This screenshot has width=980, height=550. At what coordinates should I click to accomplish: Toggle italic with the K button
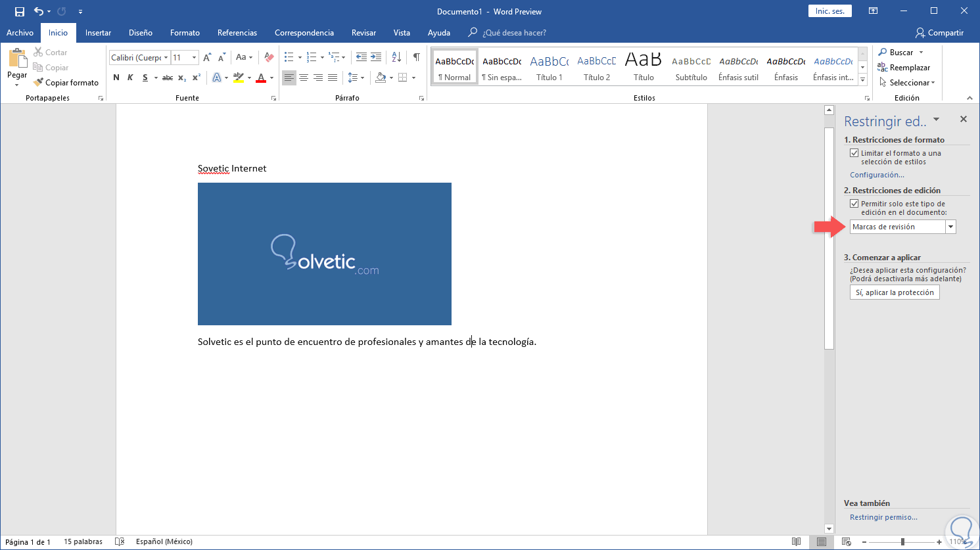[130, 78]
